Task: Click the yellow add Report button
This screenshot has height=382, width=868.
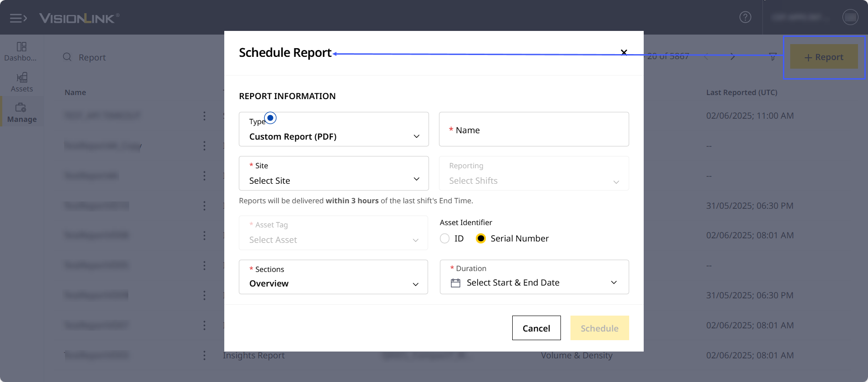Action: [824, 57]
